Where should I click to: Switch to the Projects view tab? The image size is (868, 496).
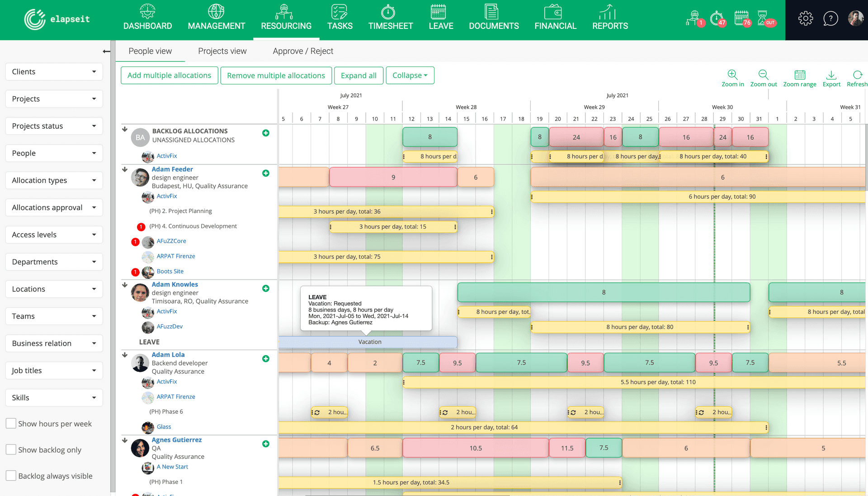tap(222, 51)
